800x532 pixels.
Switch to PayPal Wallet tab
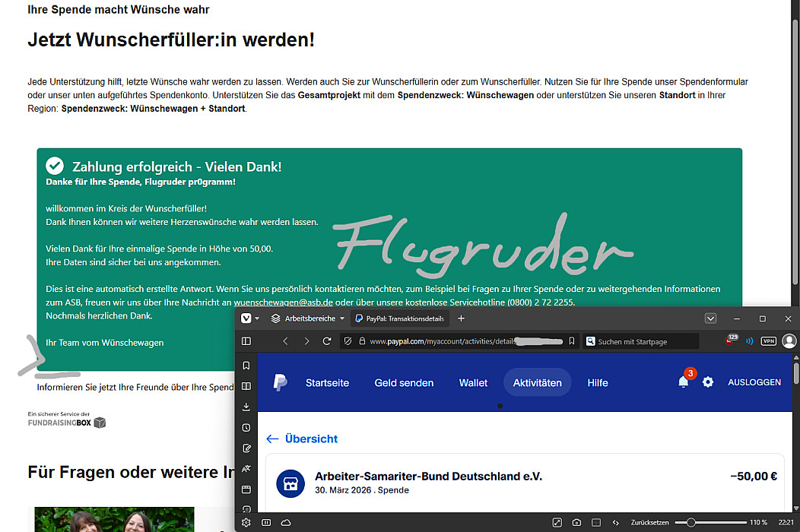point(473,383)
